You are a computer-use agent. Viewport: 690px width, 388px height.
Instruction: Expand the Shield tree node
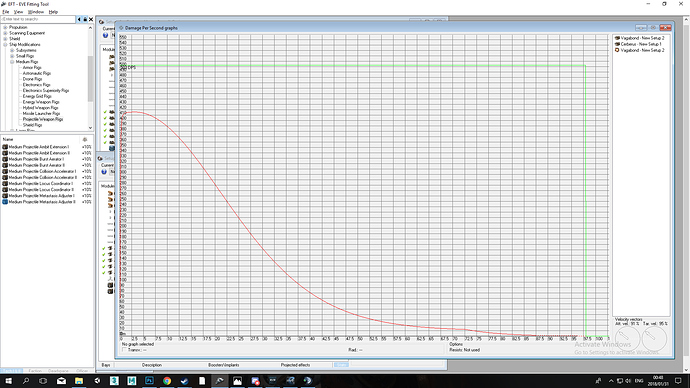5,39
